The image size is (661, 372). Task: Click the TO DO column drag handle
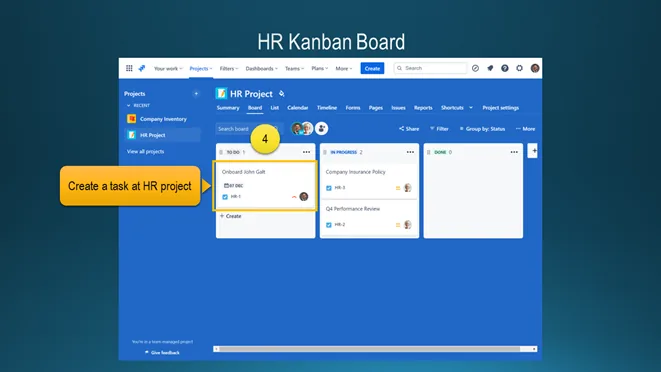tap(221, 152)
